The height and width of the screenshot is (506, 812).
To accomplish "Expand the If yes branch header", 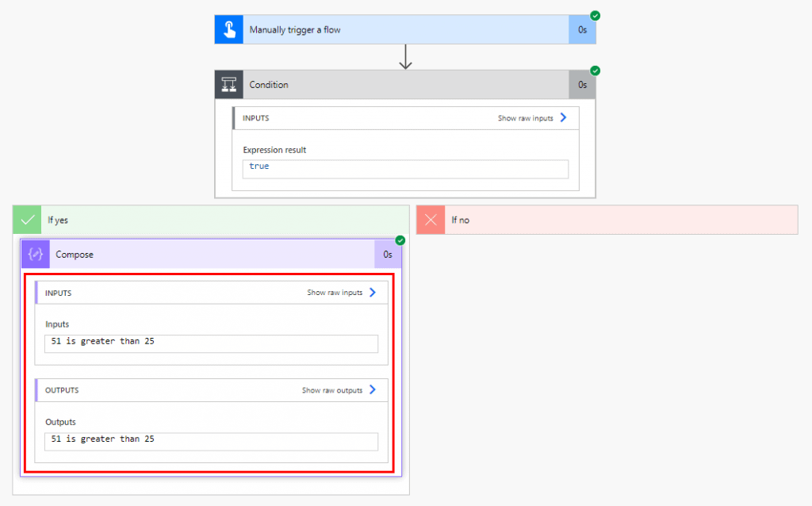I will click(x=211, y=220).
